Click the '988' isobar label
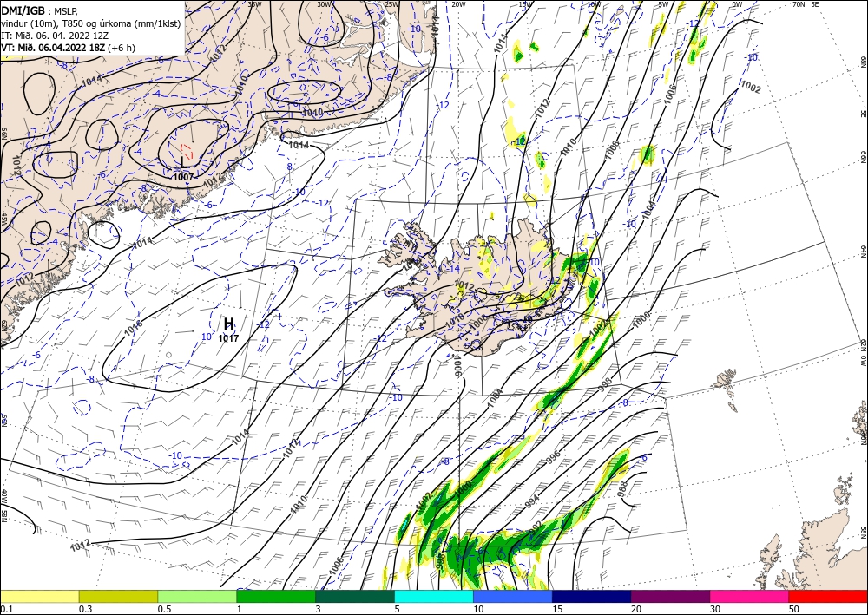The image size is (868, 615). [x=622, y=491]
